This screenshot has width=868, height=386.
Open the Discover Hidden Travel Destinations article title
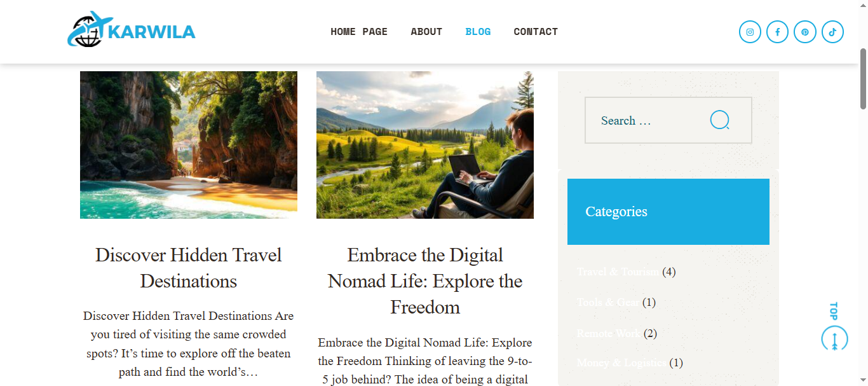(189, 268)
